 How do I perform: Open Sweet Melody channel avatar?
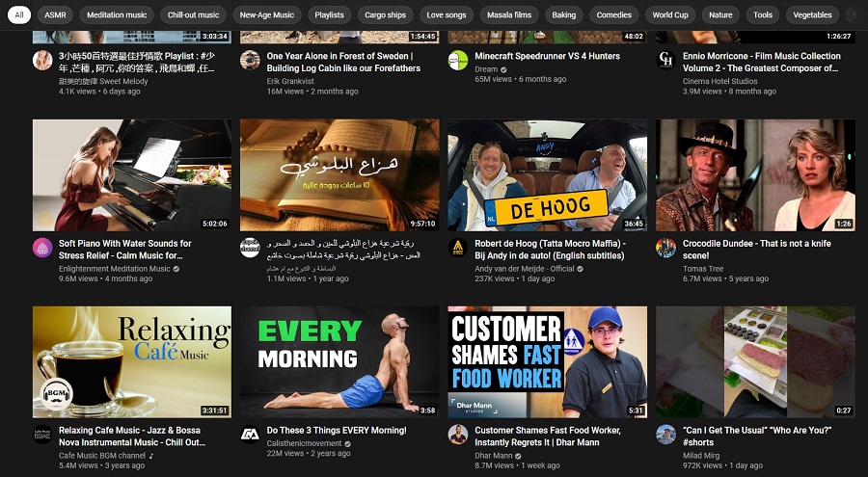tap(42, 60)
